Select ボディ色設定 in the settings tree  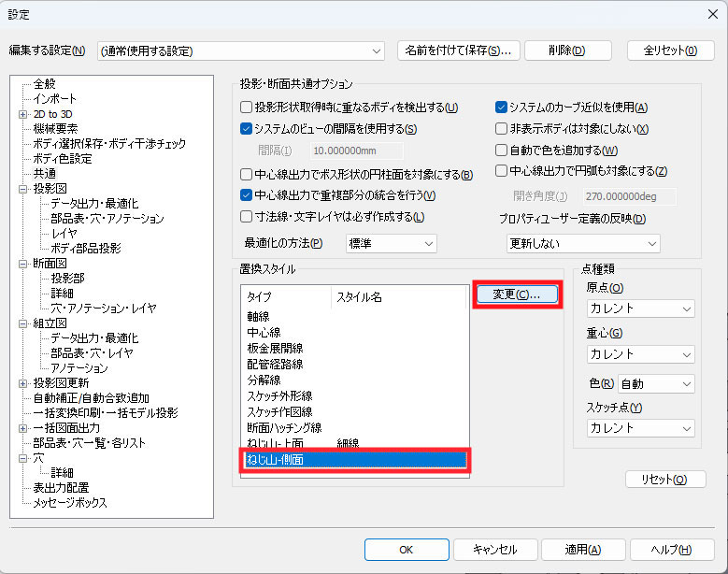click(63, 159)
